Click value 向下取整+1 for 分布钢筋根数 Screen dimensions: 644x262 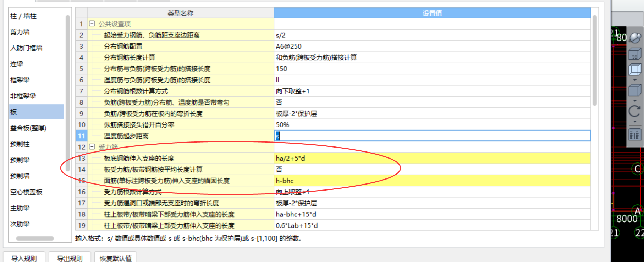pyautogui.click(x=293, y=91)
